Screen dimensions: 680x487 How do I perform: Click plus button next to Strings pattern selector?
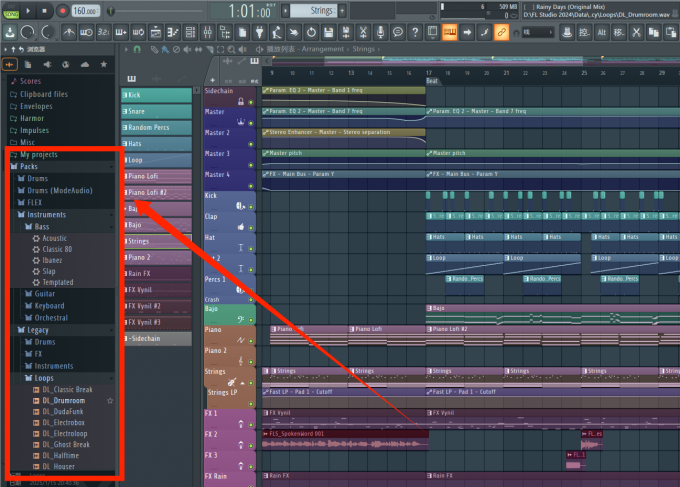(342, 11)
